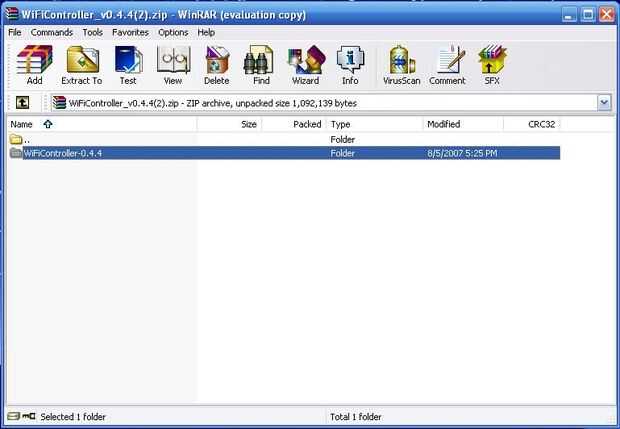Sort by the Modified column header
The height and width of the screenshot is (429, 620).
click(463, 124)
